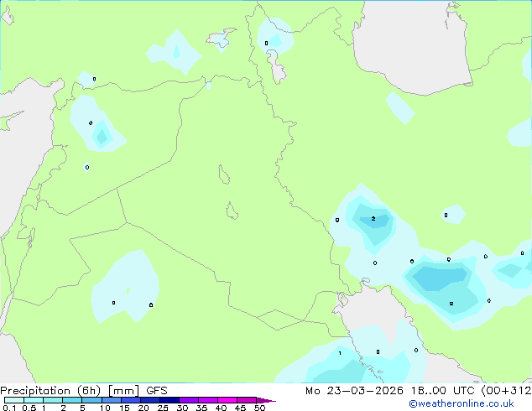This screenshot has height=411, width=532.
Task: Click the weatheronline.co.uk copyright link
Action: pos(462,403)
